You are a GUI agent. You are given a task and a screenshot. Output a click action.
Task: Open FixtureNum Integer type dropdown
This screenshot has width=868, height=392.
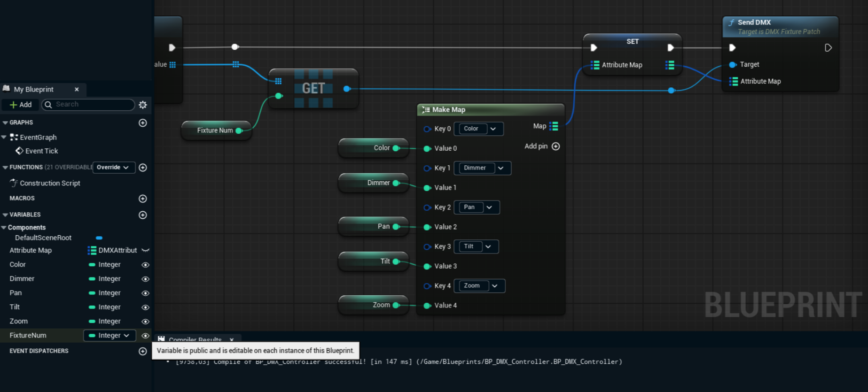pos(109,336)
